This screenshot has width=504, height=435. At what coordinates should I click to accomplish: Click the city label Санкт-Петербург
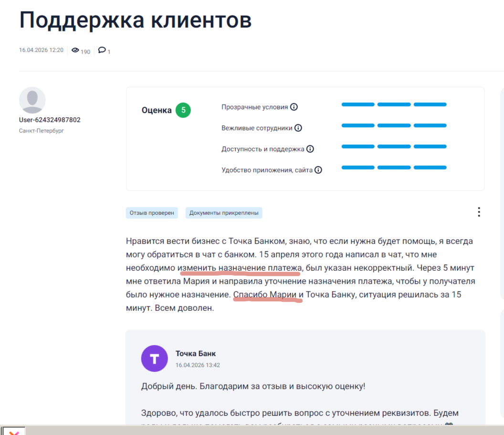[41, 130]
